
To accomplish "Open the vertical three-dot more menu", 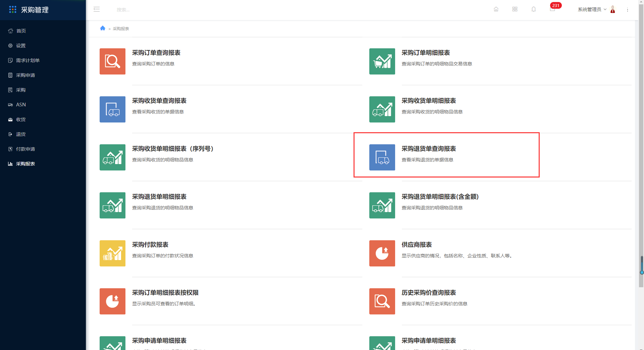I will click(628, 10).
